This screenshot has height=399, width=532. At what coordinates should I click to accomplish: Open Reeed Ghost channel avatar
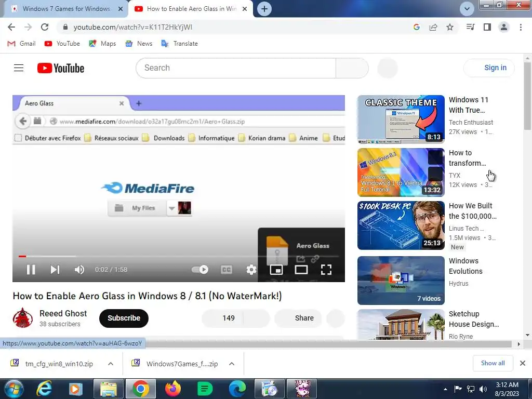click(x=23, y=318)
